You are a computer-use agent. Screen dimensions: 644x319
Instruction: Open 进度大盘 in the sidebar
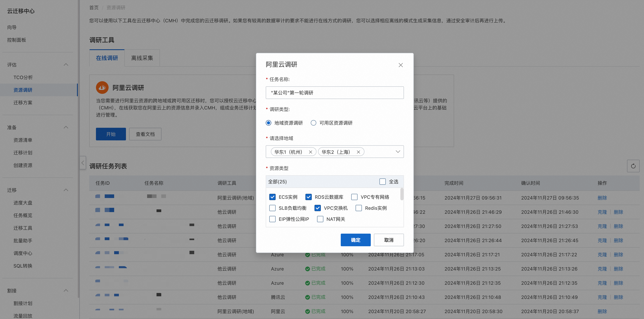[23, 203]
